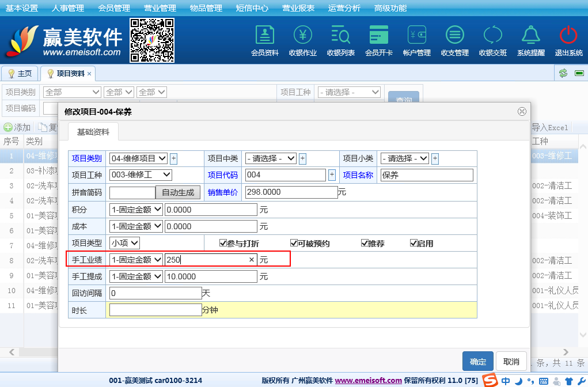Open the 项目类型 小项 dropdown
Screen dimensions: 588x387
coord(124,243)
